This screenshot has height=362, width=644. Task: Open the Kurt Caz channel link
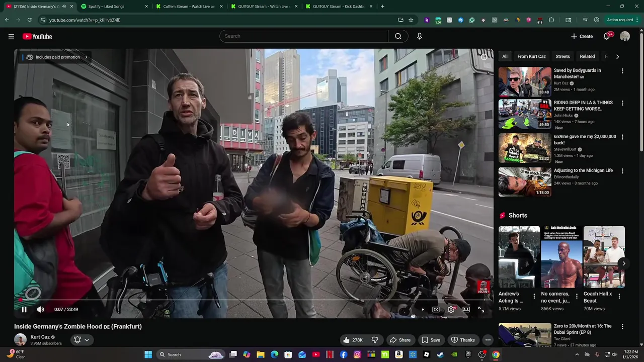40,337
